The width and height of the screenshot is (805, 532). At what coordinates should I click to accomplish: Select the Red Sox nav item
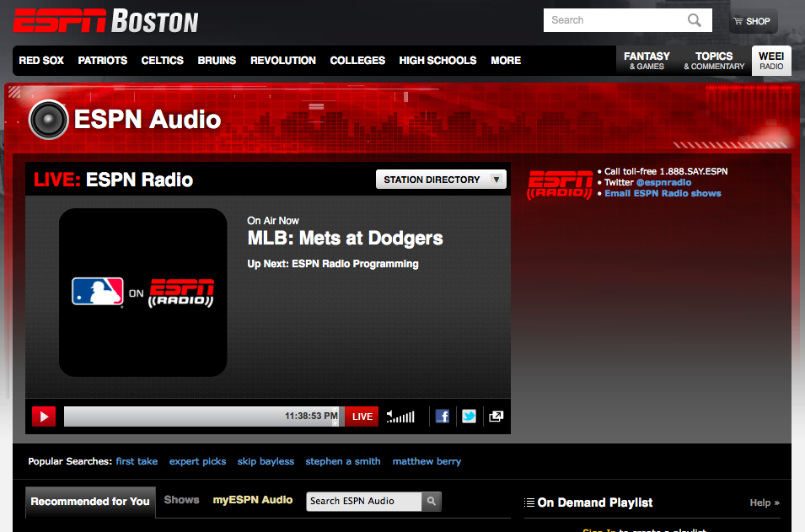[41, 61]
